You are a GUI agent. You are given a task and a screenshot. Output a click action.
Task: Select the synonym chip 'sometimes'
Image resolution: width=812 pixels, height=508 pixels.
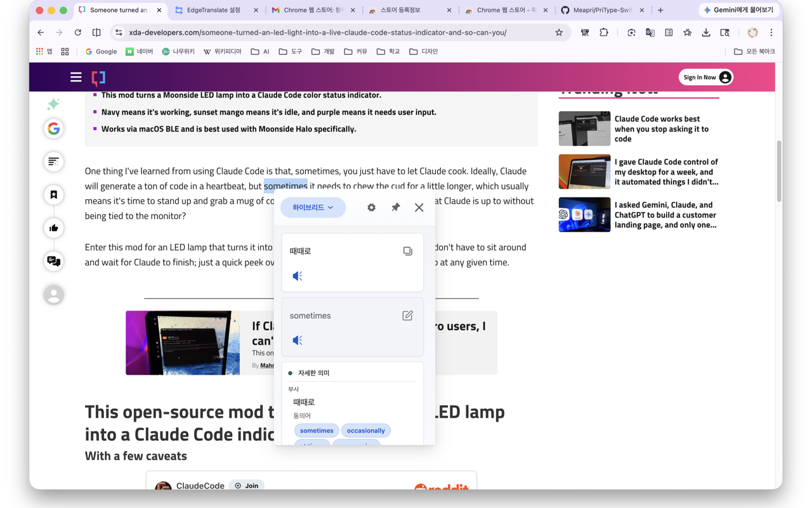(x=317, y=431)
